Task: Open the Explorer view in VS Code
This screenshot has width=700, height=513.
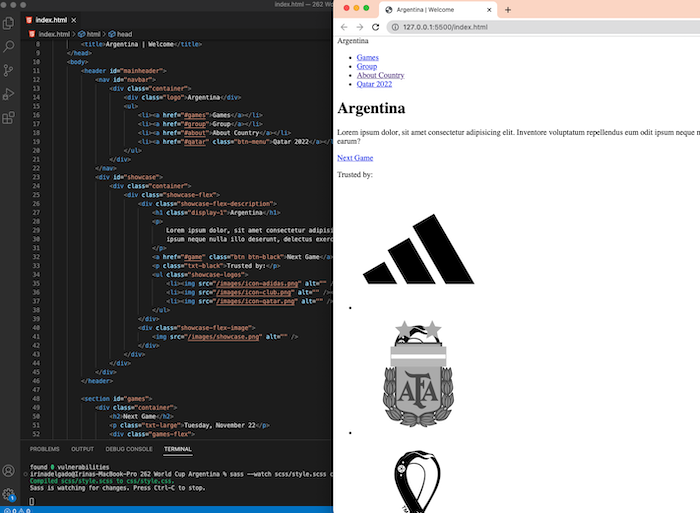Action: coord(8,23)
